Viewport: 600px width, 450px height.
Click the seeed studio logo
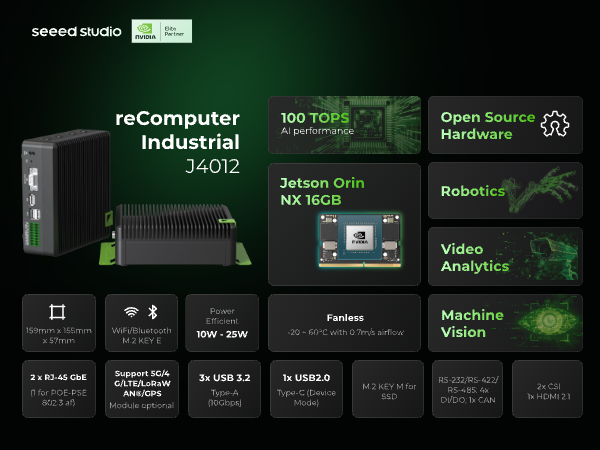[77, 31]
